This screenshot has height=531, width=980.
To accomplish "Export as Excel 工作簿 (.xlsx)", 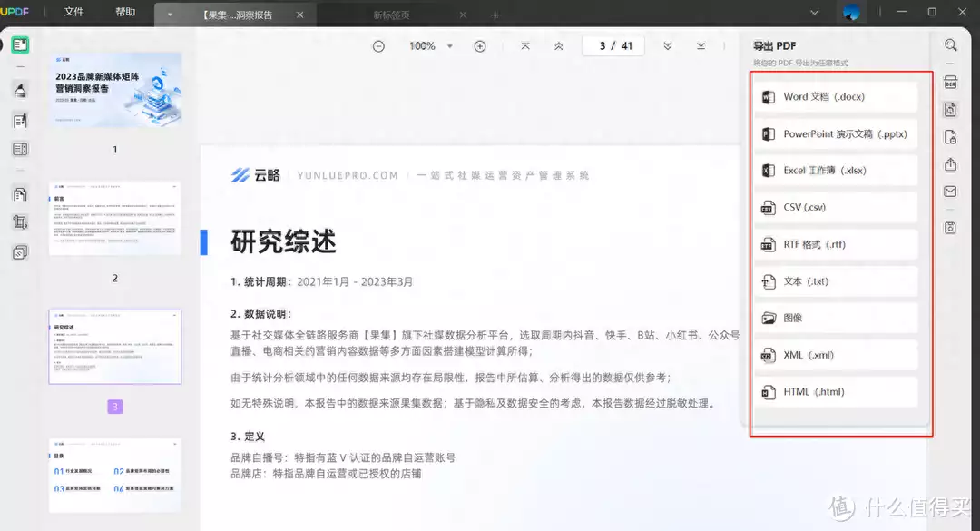I will (836, 171).
